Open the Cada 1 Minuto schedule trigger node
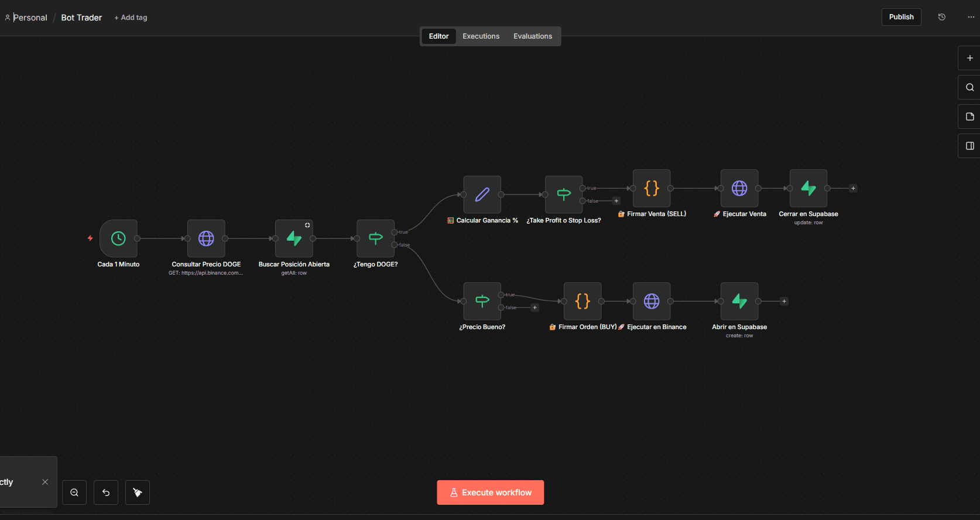980x520 pixels. 118,238
